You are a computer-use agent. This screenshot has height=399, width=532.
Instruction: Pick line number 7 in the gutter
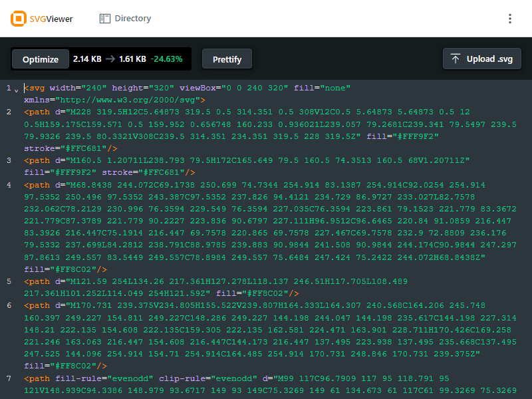(9, 378)
